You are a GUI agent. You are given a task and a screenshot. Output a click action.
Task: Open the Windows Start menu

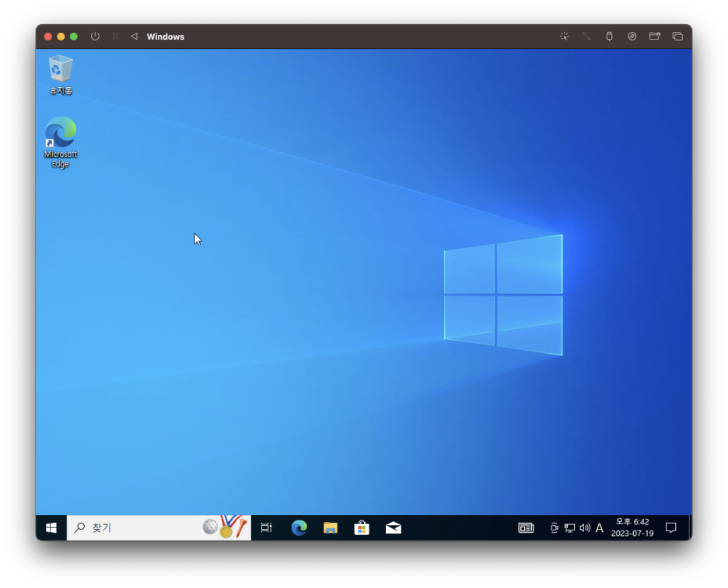pyautogui.click(x=51, y=527)
